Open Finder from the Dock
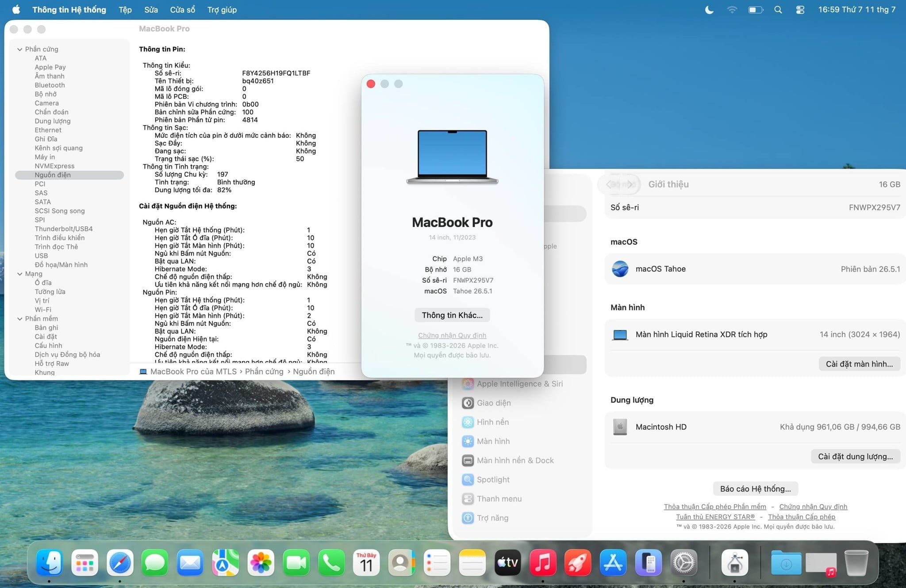Screen dimensions: 906x588 pyautogui.click(x=49, y=562)
